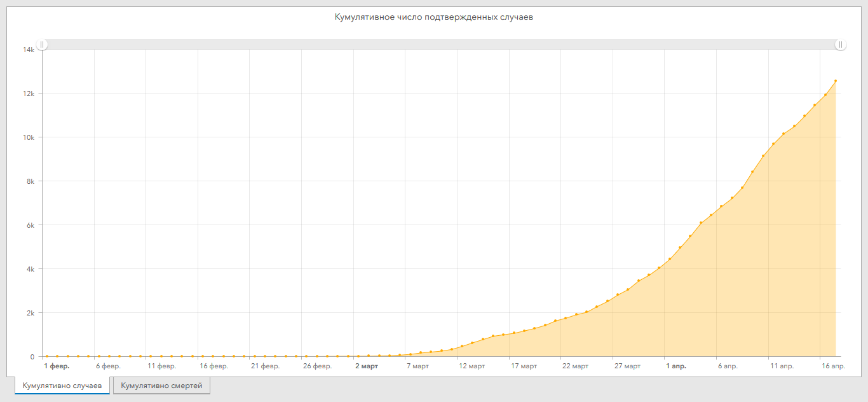Image resolution: width=868 pixels, height=402 pixels.
Task: Click the 6k y-axis label
Action: [30, 225]
